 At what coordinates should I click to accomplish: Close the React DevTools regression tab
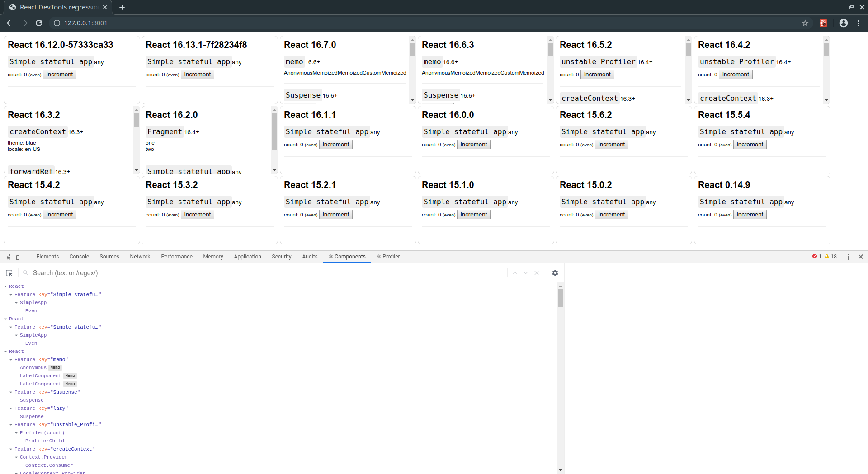pos(105,7)
